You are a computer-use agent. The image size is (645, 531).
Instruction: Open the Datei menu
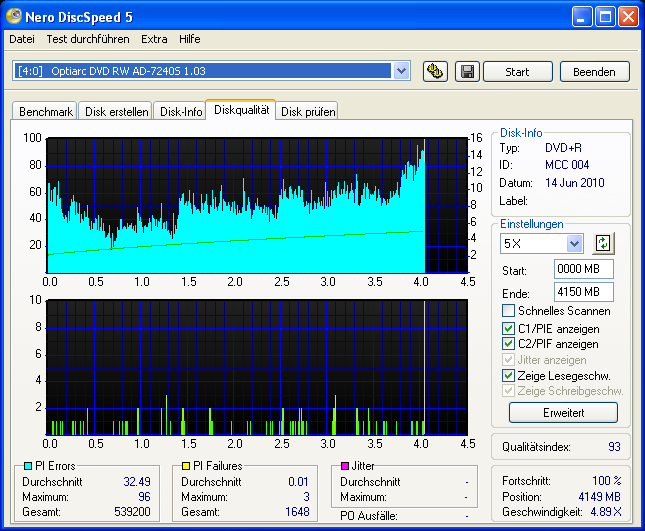point(22,39)
